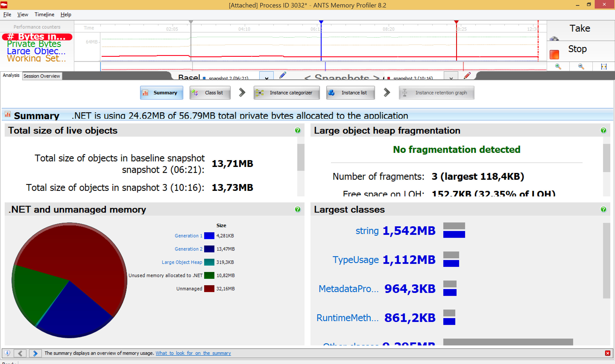Click the string size bar graph
The width and height of the screenshot is (615, 364).
click(454, 230)
